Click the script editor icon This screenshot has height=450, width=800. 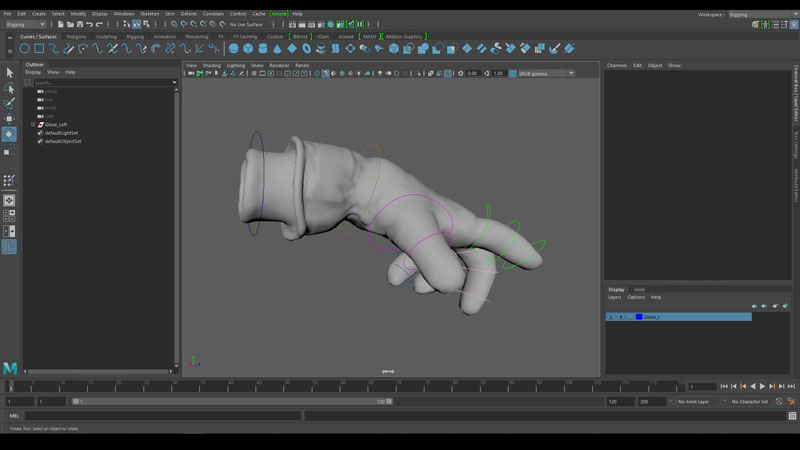coord(791,415)
